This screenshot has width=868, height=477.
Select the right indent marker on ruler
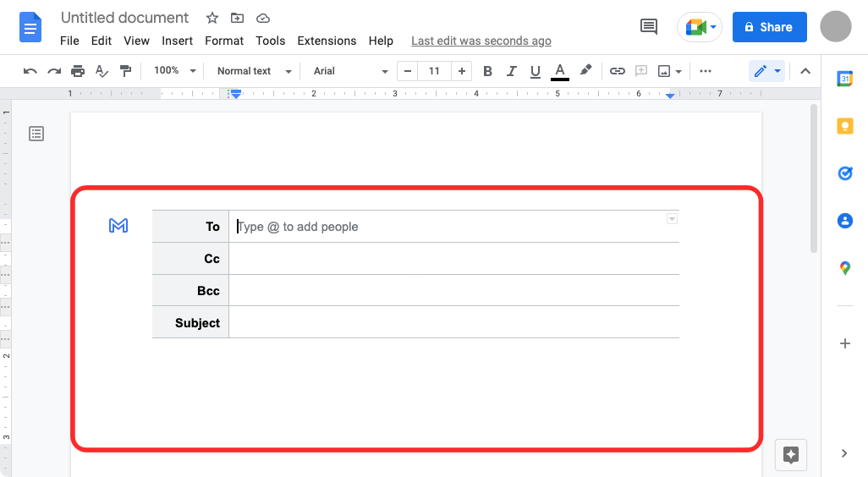[670, 96]
